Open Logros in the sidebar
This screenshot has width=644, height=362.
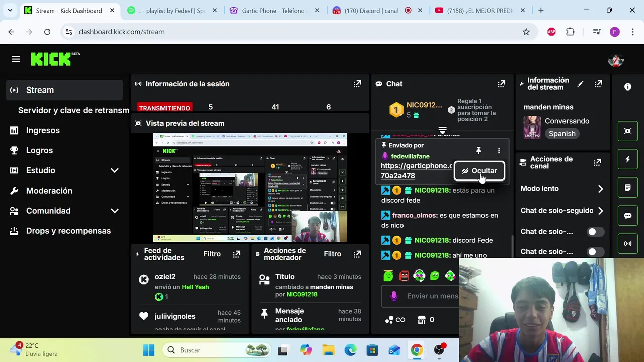[x=64, y=150]
